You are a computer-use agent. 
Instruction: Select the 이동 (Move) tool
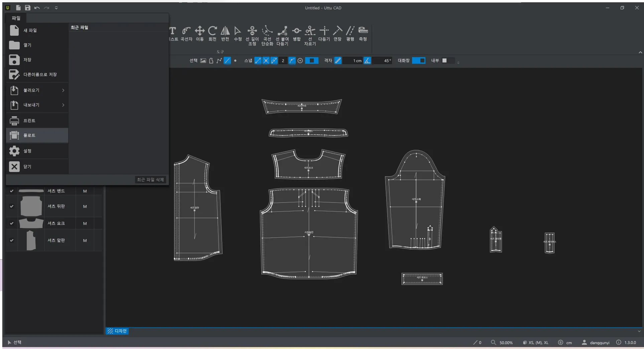coord(200,34)
